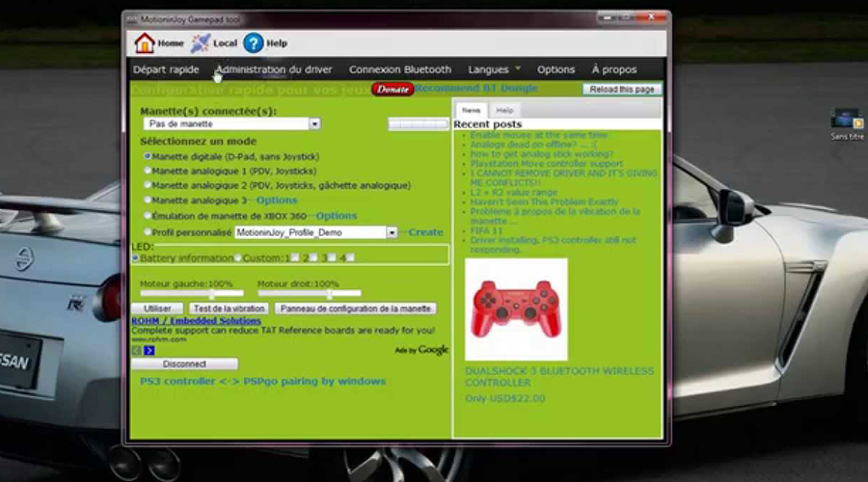Open Analogs dead on offline post
Image resolution: width=868 pixels, height=482 pixels.
coord(533,145)
